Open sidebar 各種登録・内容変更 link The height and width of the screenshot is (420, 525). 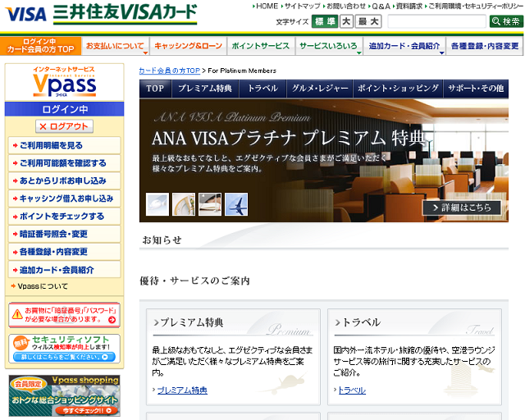click(x=64, y=252)
